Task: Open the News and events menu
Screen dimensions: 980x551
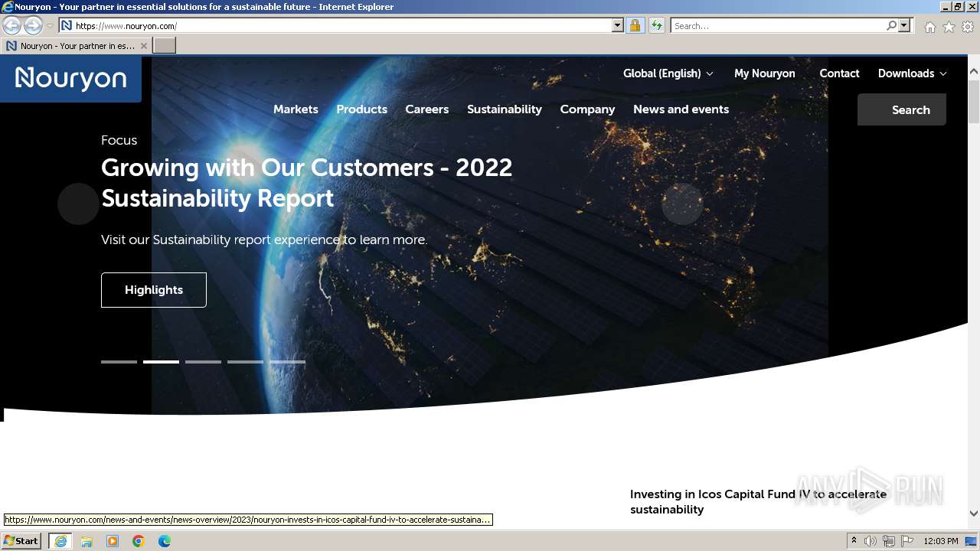Action: click(681, 109)
